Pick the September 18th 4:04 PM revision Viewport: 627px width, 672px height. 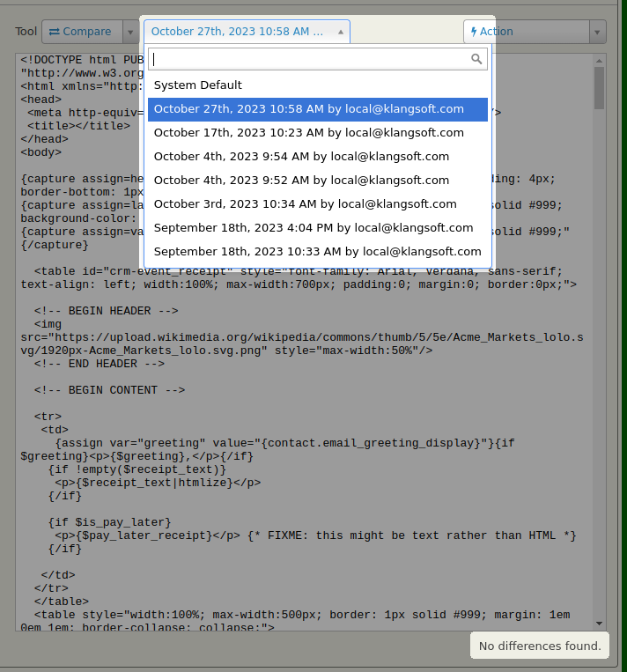coord(317,228)
